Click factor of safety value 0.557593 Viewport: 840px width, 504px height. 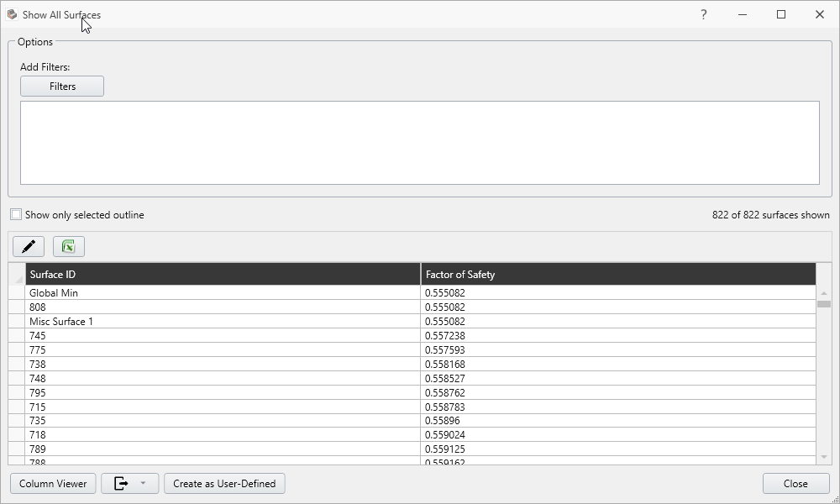(x=444, y=349)
